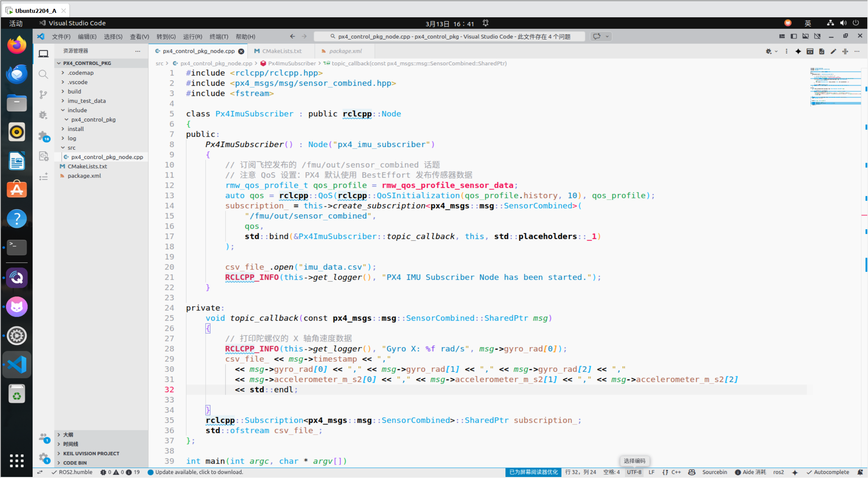This screenshot has height=478, width=868.
Task: Open Source Control view icon
Action: pos(43,95)
